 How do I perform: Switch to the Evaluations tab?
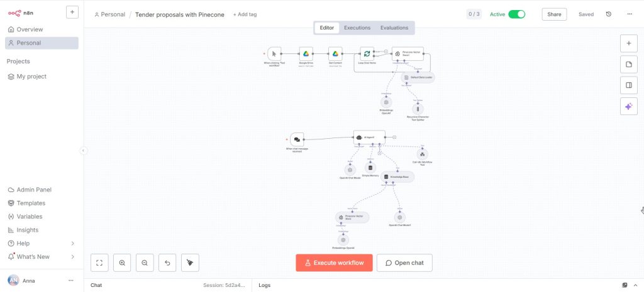click(394, 28)
